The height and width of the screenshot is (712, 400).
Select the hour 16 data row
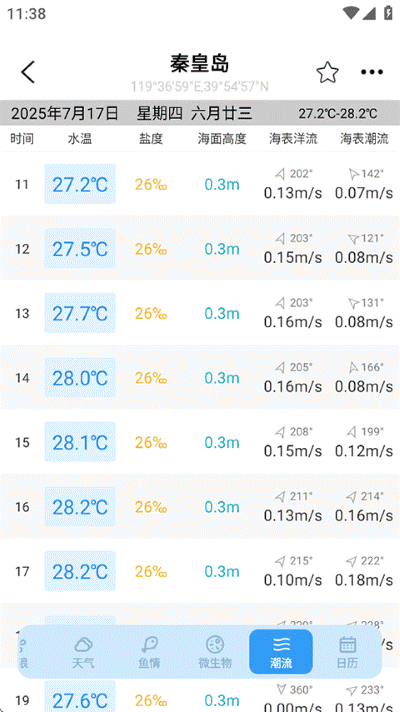click(x=200, y=506)
